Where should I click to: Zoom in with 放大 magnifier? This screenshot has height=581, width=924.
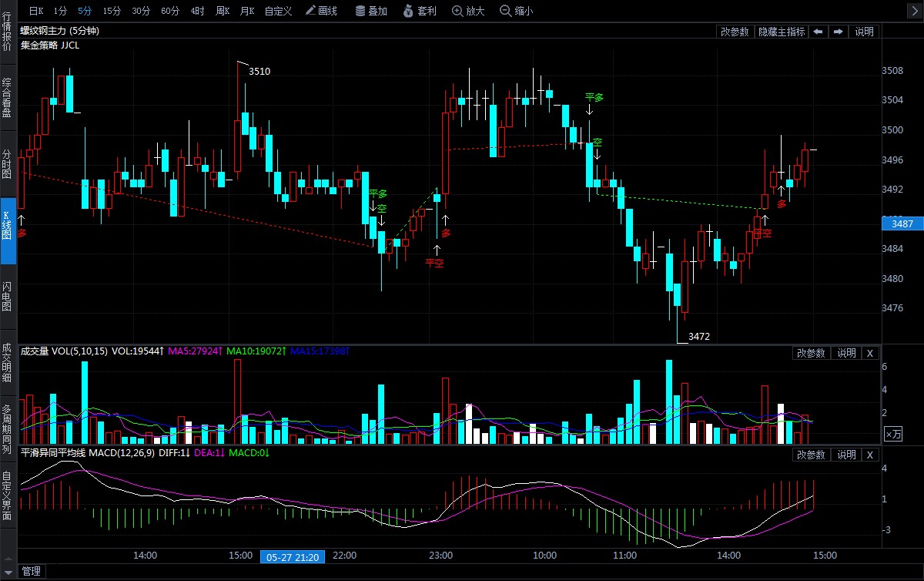tap(468, 11)
